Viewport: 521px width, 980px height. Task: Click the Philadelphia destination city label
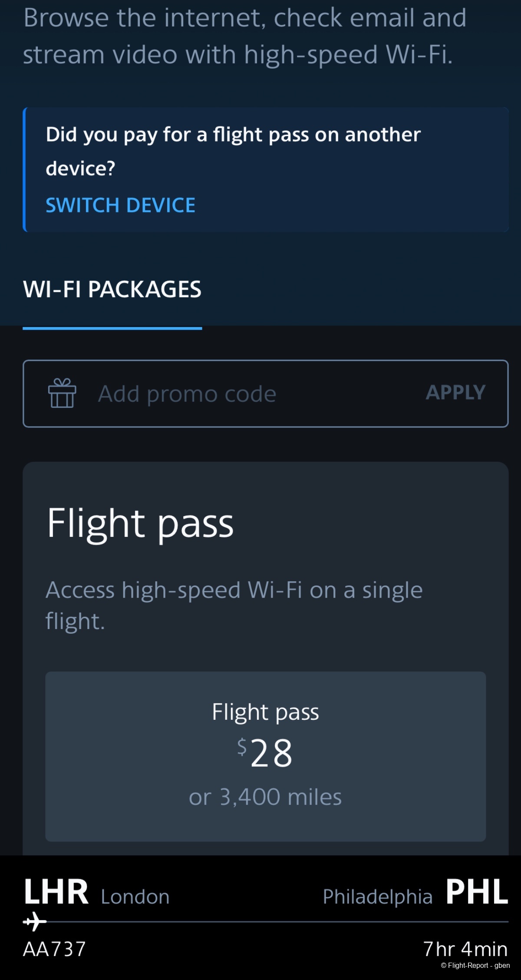pyautogui.click(x=377, y=897)
